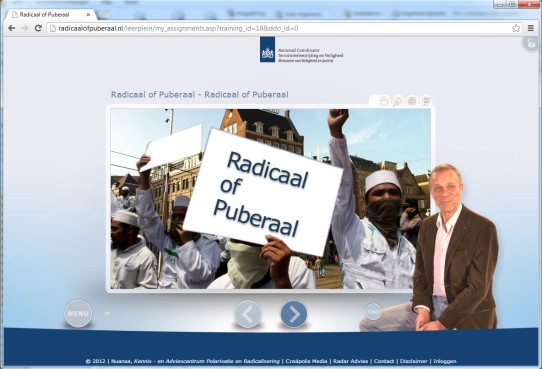542x369 pixels.
Task: Click the print icon above the slide
Action: click(412, 101)
